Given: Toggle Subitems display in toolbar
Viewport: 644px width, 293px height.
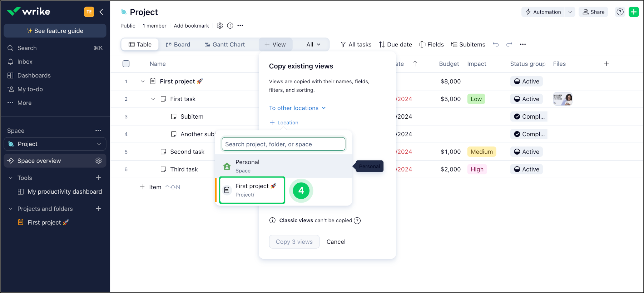Looking at the screenshot, I should click(x=468, y=44).
